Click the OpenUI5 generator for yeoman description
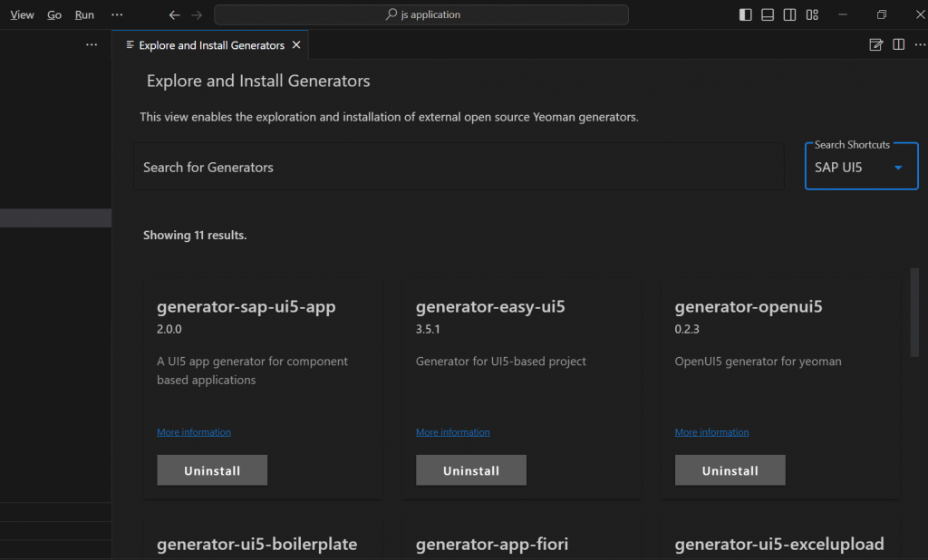 click(758, 361)
